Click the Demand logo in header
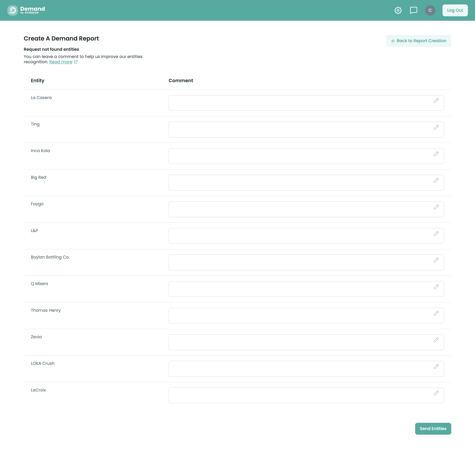475x449 pixels. pyautogui.click(x=26, y=10)
